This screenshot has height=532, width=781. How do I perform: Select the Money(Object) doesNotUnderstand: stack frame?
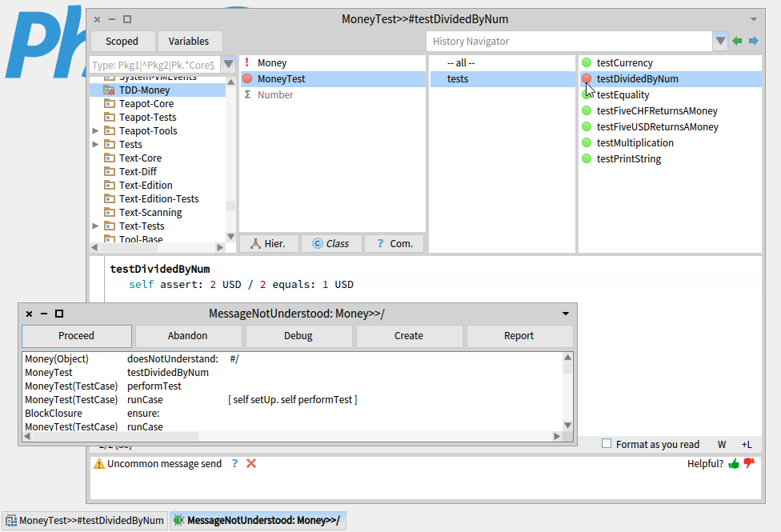click(292, 359)
